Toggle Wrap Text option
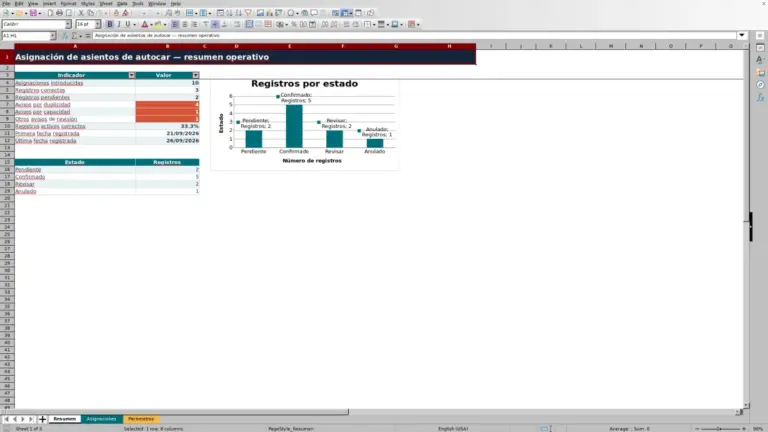 [x=237, y=24]
